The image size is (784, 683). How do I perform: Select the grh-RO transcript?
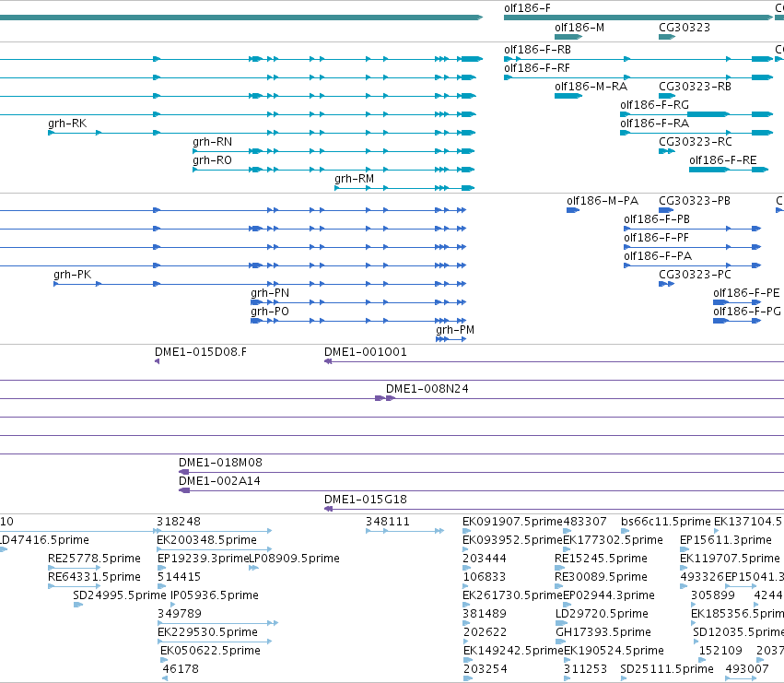333,170
